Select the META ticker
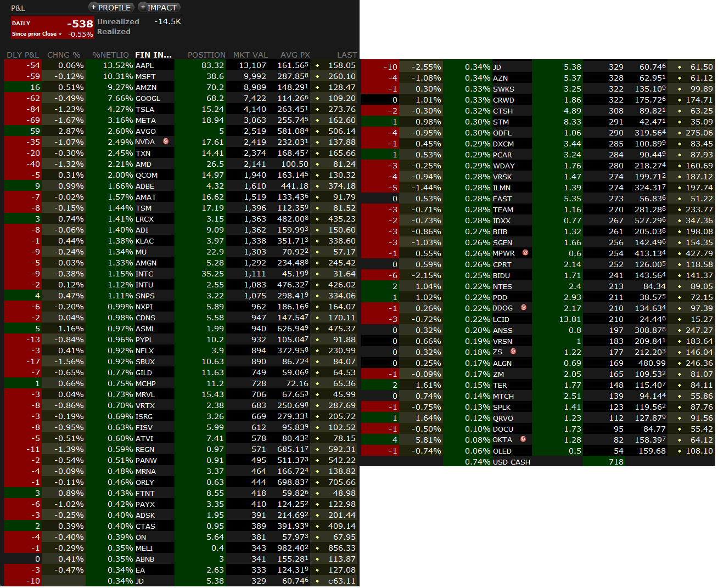The height and width of the screenshot is (588, 718). point(145,120)
